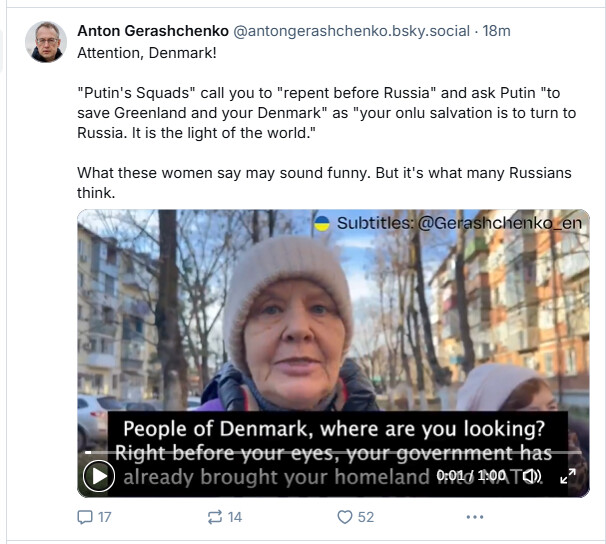Viewport: 606px width, 544px height.
Task: Click Anton Gerashchenko's profile avatar
Action: point(46,42)
